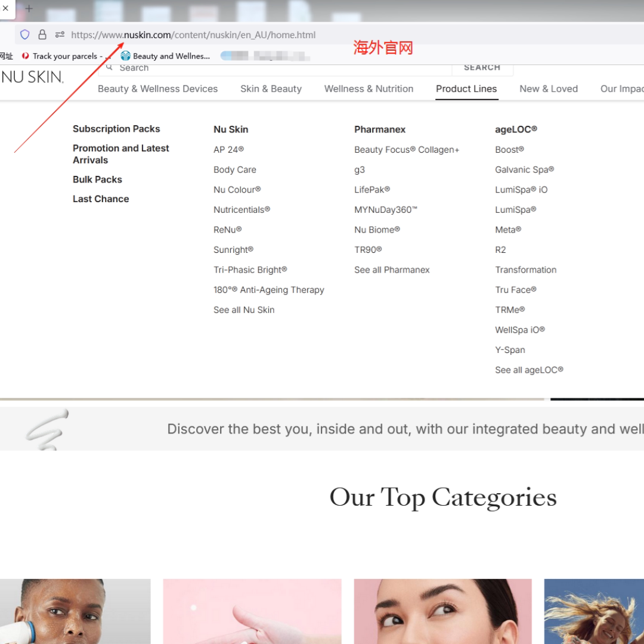Open ageLOC Boost link
Screen dimensions: 644x644
pos(509,150)
